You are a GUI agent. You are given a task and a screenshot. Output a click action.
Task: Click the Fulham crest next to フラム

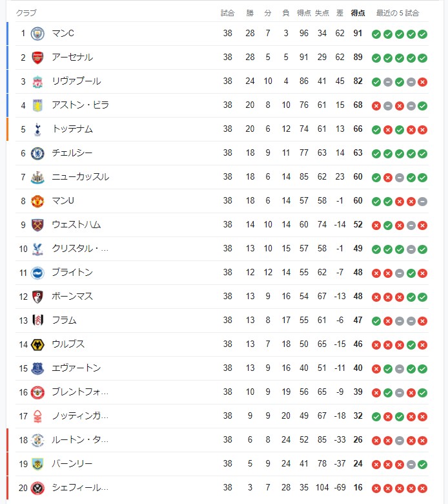click(x=37, y=320)
